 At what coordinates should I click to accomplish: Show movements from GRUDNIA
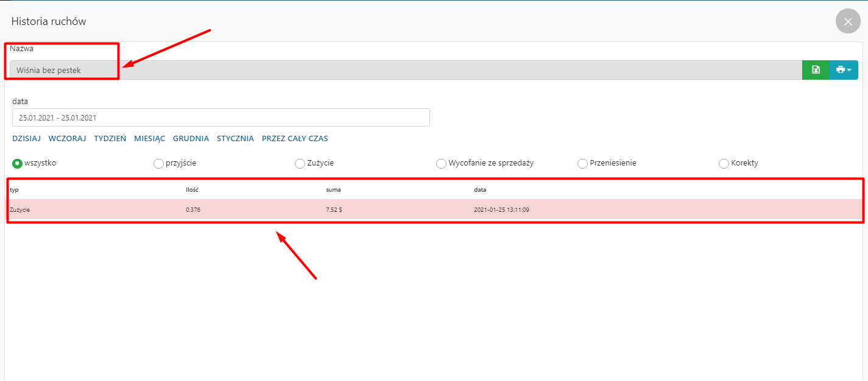tap(191, 139)
